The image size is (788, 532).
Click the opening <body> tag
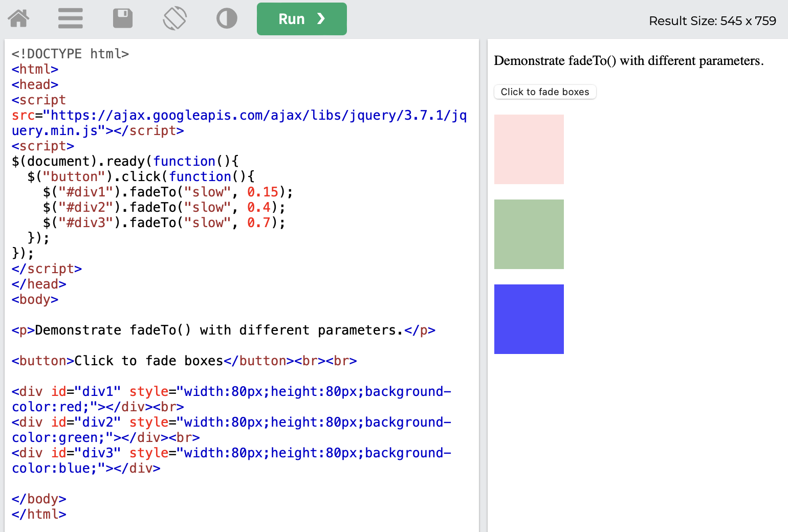(35, 299)
